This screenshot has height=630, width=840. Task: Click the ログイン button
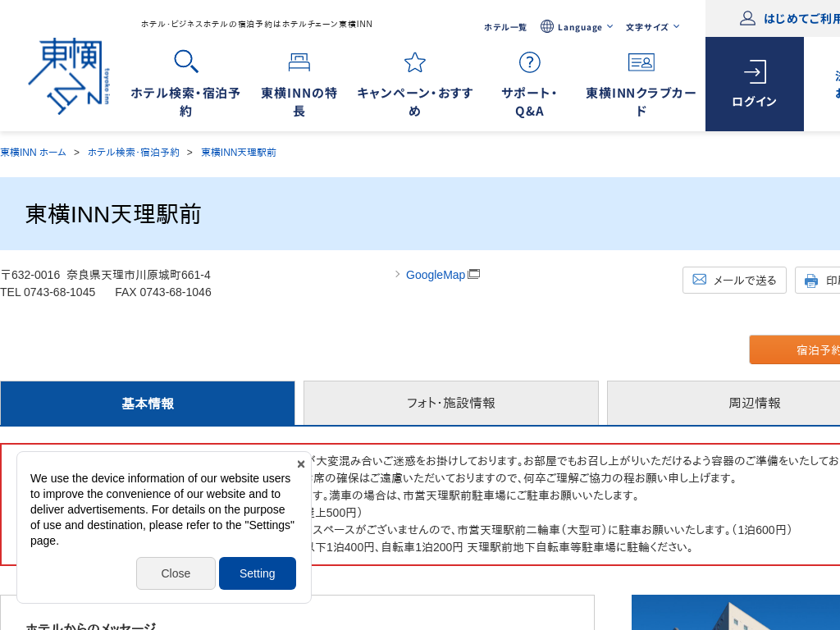pos(755,84)
